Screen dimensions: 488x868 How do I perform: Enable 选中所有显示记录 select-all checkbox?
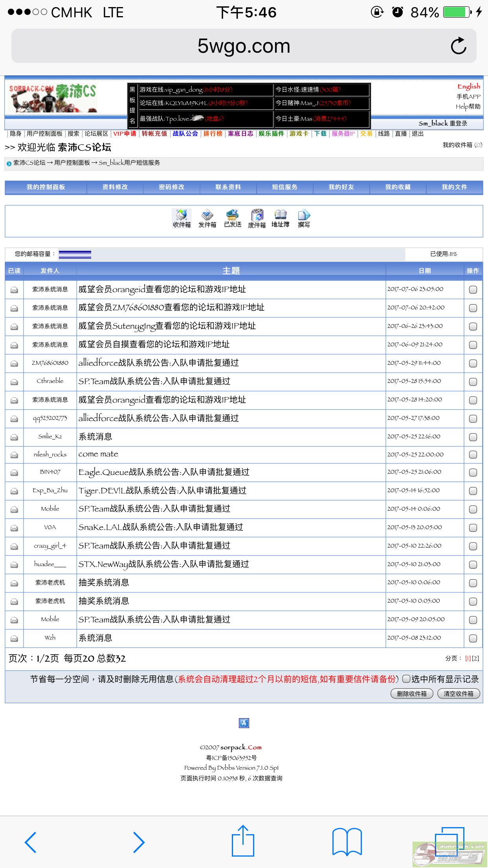pyautogui.click(x=407, y=679)
